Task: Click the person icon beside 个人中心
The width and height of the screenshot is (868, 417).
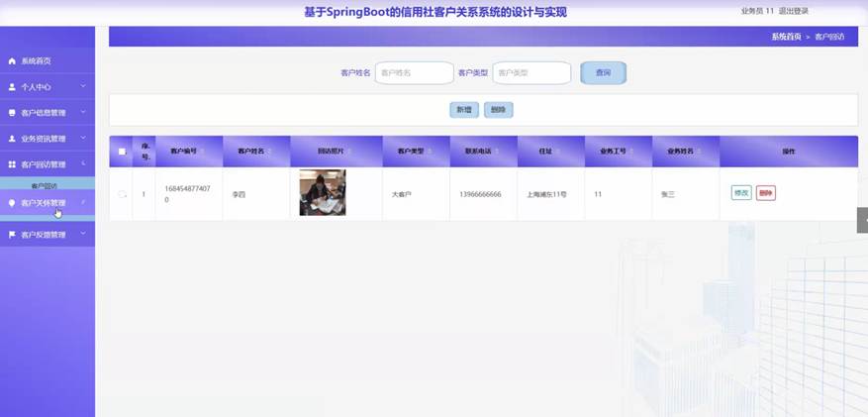Action: (12, 87)
